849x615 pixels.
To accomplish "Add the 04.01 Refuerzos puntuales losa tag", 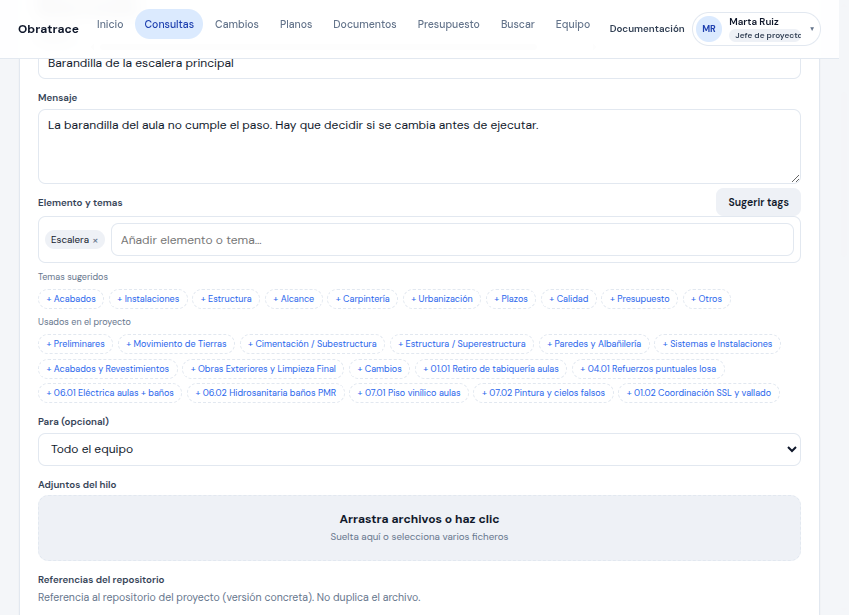I will 648,369.
